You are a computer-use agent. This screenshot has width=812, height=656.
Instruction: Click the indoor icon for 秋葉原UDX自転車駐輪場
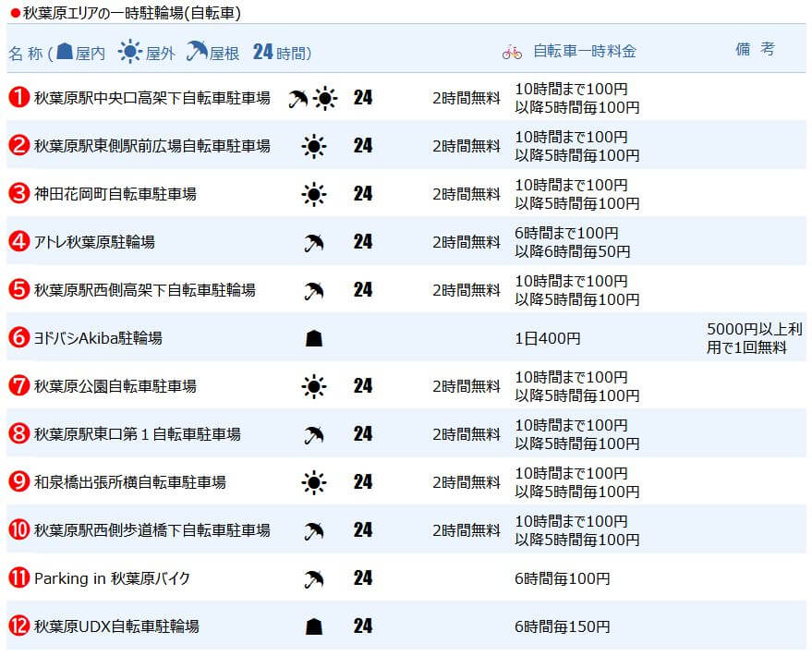pos(314,626)
